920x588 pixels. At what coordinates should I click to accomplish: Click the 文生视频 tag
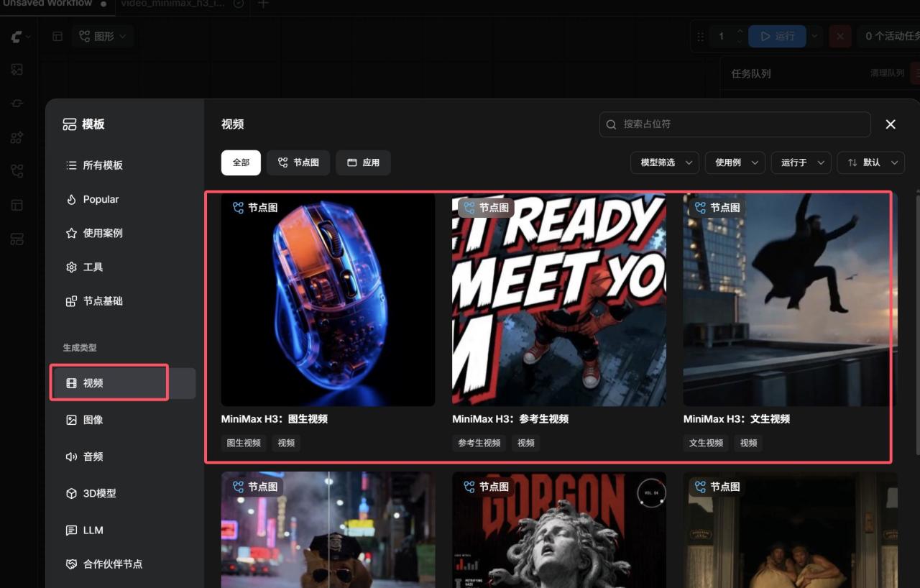point(706,443)
